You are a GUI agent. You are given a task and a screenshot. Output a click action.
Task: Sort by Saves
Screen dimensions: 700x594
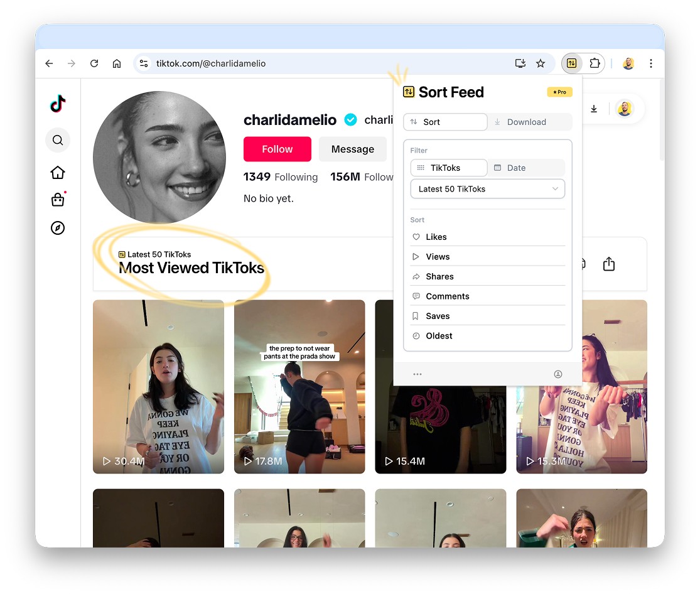[488, 316]
